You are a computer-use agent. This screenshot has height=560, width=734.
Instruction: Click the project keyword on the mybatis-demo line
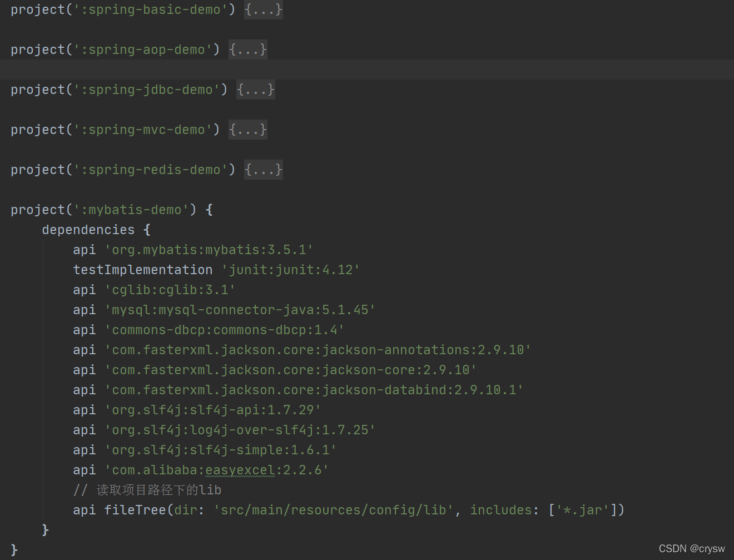tap(38, 210)
